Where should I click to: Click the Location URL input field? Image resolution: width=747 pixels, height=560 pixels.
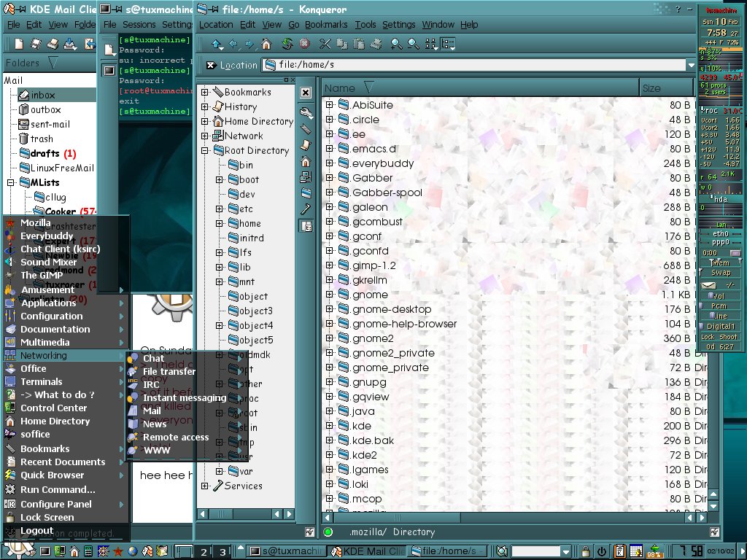click(474, 65)
